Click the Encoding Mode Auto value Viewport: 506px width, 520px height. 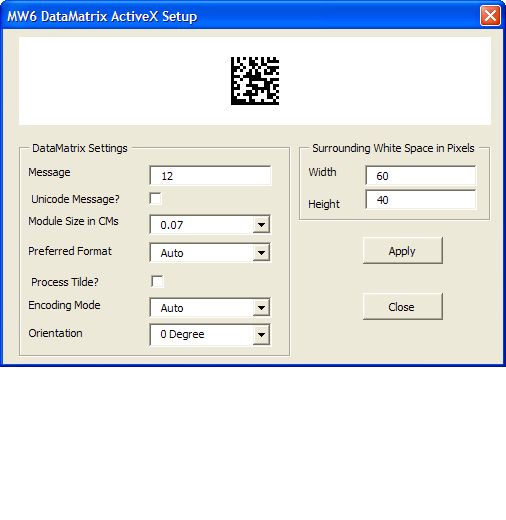pyautogui.click(x=172, y=308)
